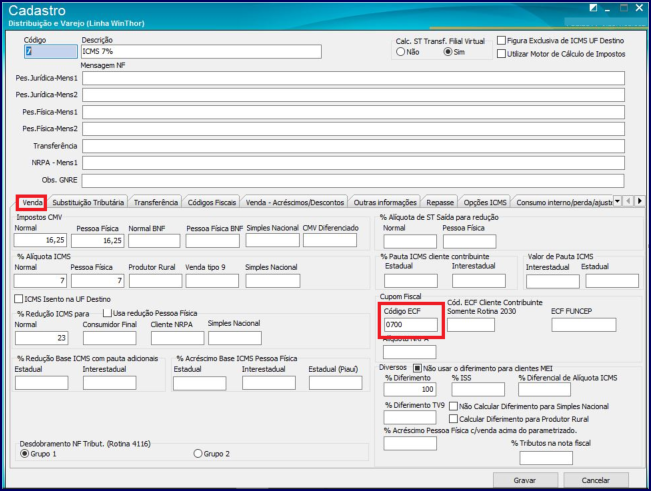Viewport: 651px width, 491px height.
Task: Check Não Calcular Diferimento para Simples Nacional
Action: tap(454, 406)
